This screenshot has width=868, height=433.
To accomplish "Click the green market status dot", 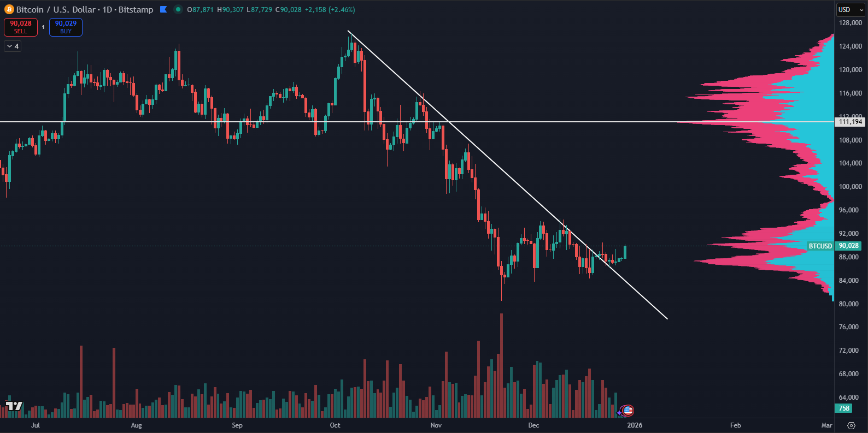I will pyautogui.click(x=178, y=9).
